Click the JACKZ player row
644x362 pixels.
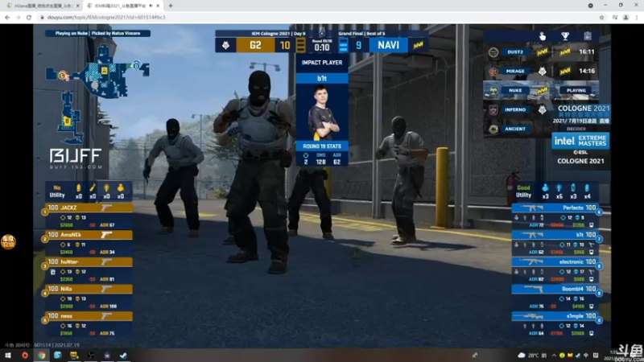pos(89,208)
